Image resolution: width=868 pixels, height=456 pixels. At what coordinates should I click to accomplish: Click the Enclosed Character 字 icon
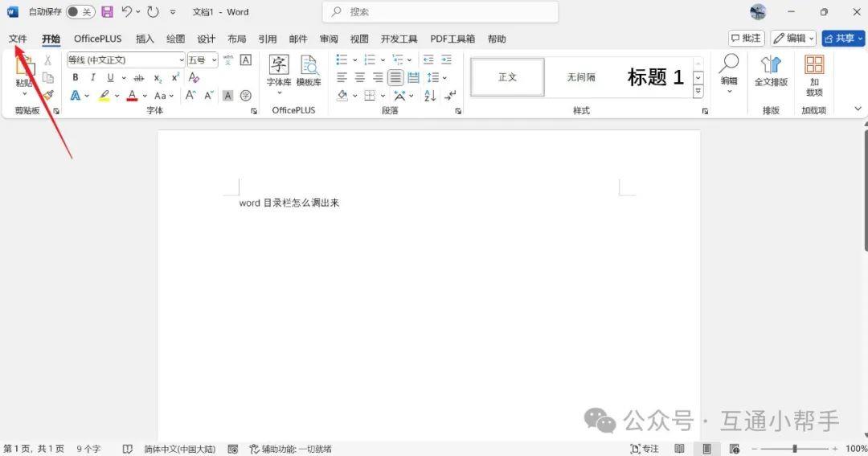246,95
